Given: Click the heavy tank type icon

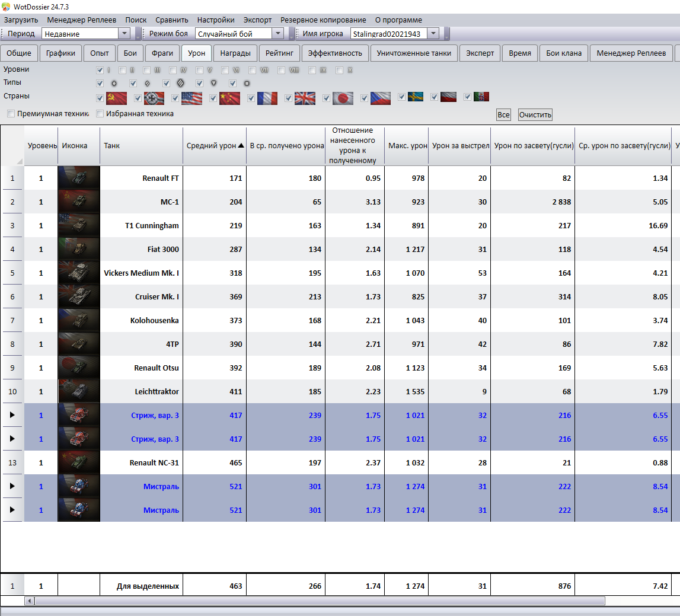Looking at the screenshot, I should (181, 83).
